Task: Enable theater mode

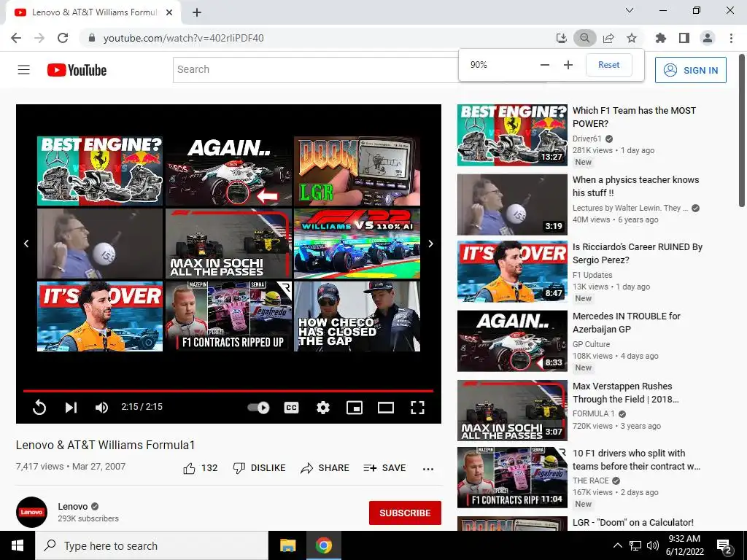Action: click(x=386, y=408)
